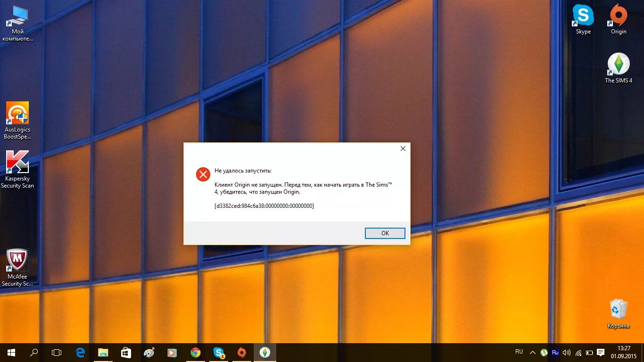644x362 pixels.
Task: Select The SIMS 4 desktop shortcut
Action: pos(619,68)
